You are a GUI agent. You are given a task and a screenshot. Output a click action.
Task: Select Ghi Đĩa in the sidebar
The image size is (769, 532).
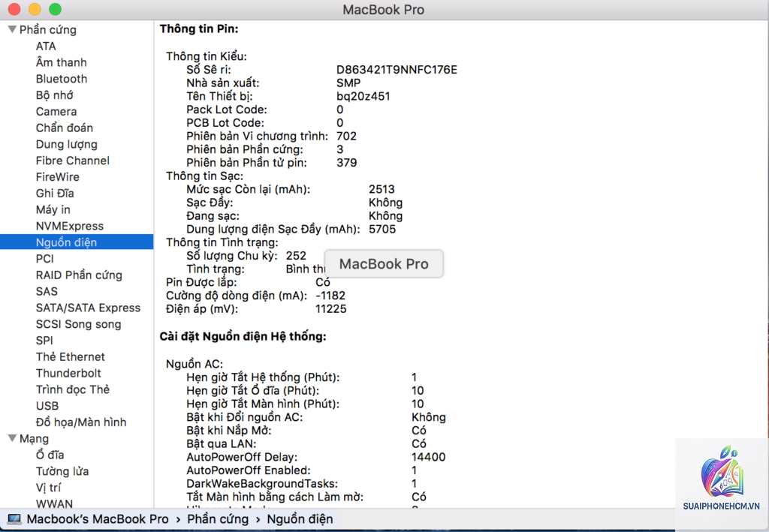55,194
